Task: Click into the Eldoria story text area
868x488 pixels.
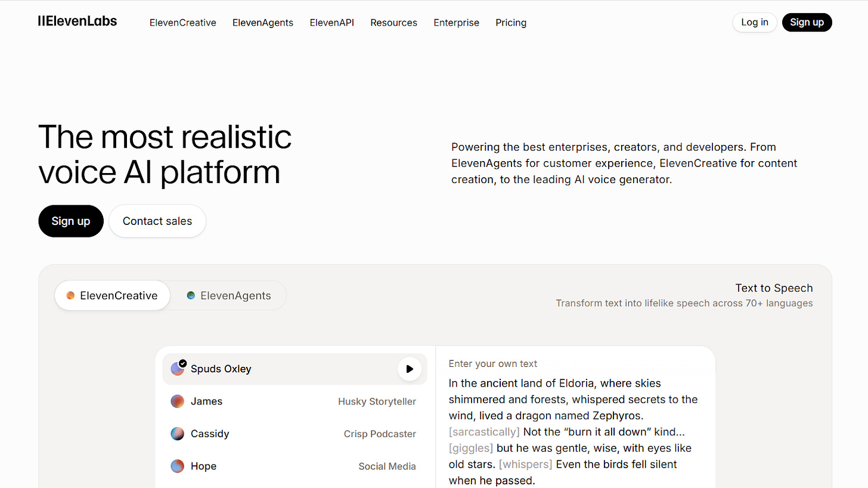Action: point(573,431)
